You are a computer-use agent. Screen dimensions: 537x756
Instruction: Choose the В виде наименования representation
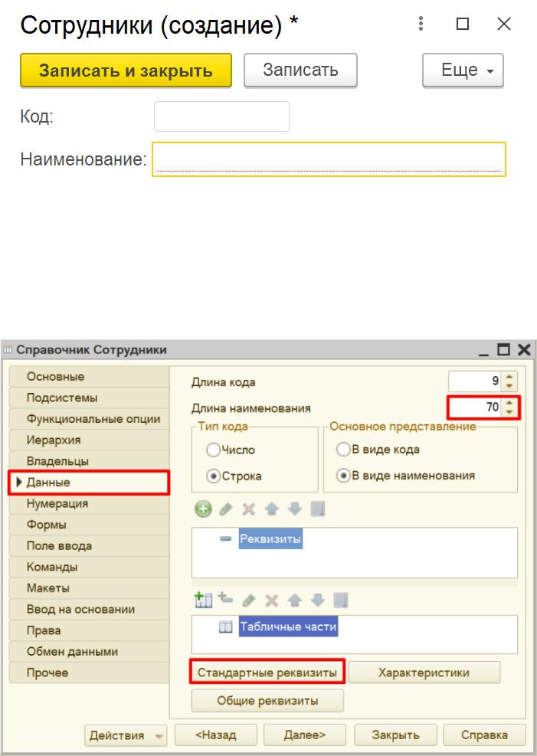point(343,476)
